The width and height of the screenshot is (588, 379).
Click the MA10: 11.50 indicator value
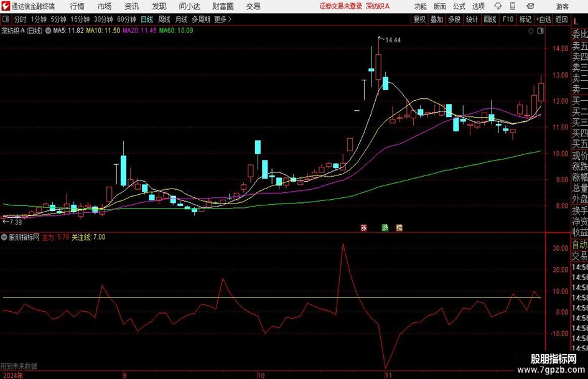[x=103, y=30]
